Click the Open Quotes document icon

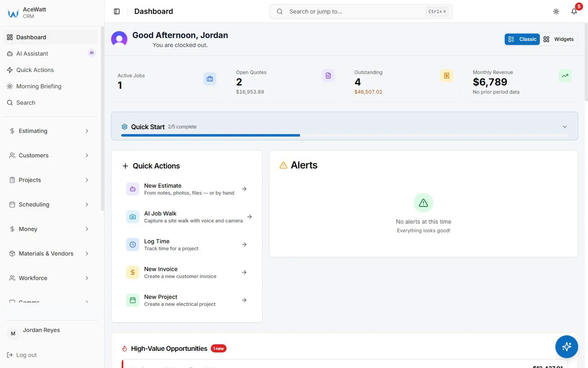click(x=328, y=76)
